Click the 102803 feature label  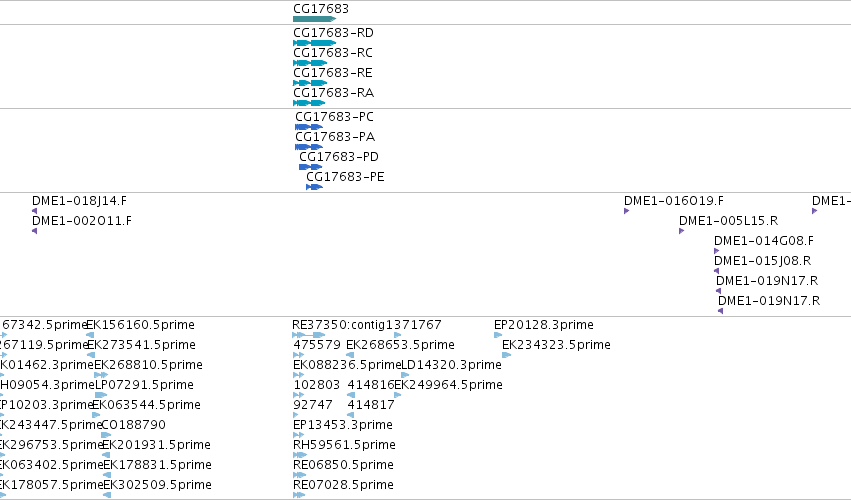[317, 385]
